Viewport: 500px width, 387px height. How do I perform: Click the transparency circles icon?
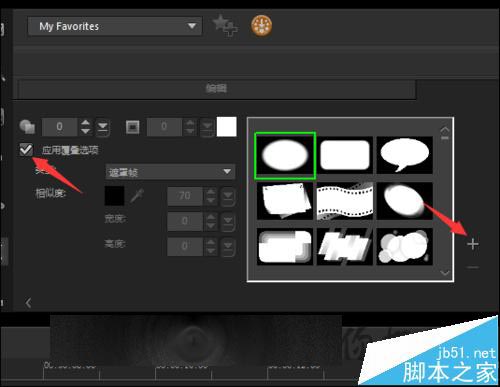point(27,127)
